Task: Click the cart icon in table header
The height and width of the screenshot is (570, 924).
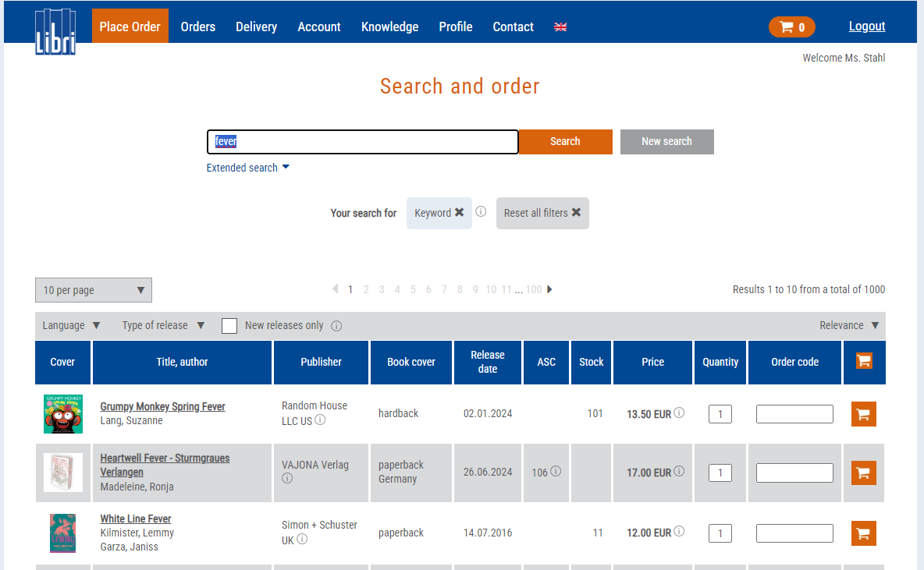Action: point(864,361)
